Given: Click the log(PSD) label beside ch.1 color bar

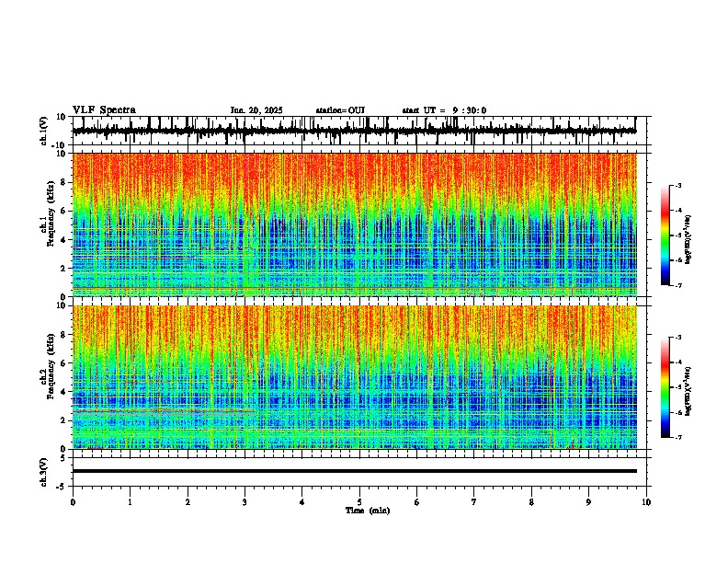Looking at the screenshot, I should click(x=688, y=239).
